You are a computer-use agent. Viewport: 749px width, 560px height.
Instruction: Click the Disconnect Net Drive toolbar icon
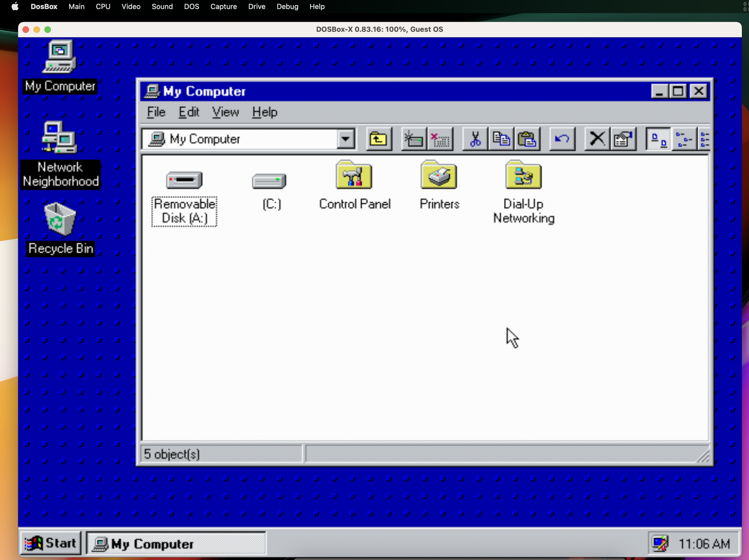(x=440, y=139)
